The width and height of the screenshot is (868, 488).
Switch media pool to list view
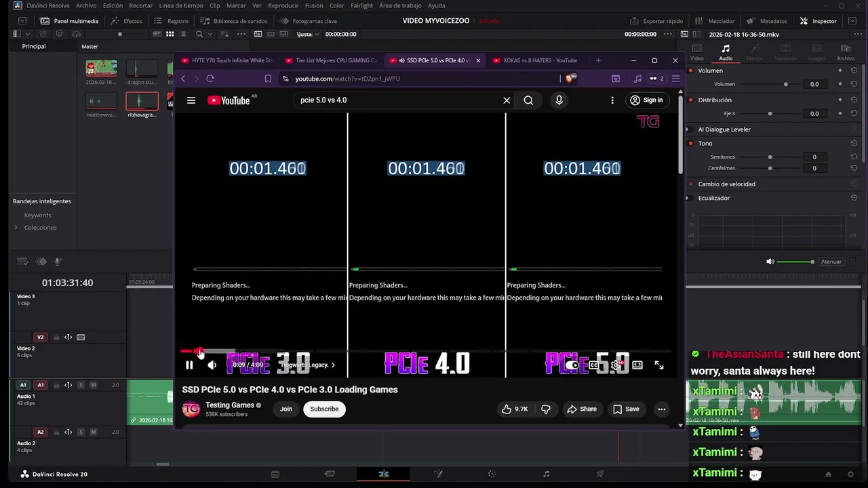tap(184, 34)
